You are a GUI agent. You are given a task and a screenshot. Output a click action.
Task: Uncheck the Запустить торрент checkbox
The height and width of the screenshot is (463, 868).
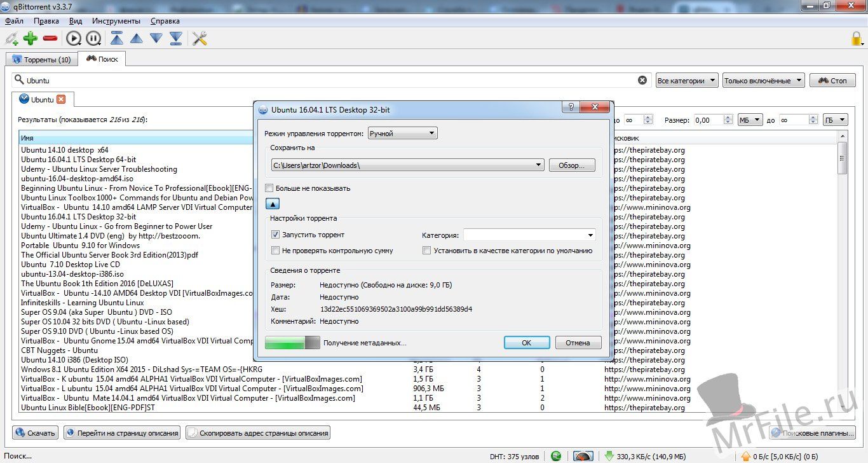pyautogui.click(x=276, y=235)
